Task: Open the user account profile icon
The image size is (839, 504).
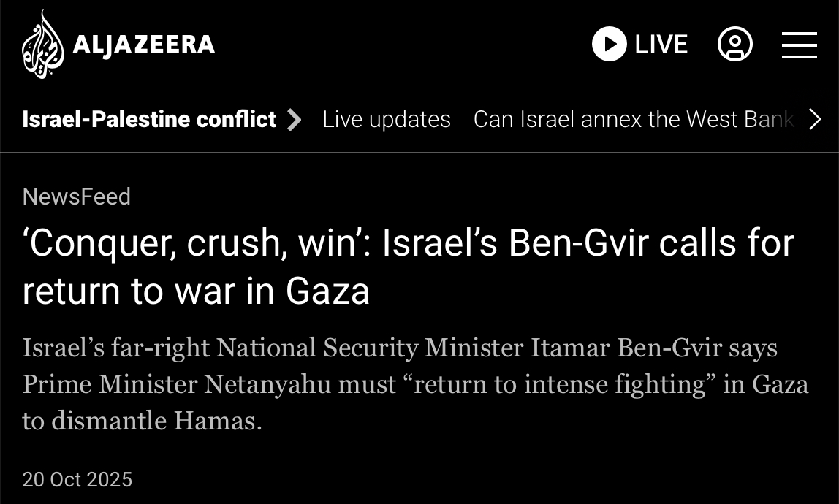Action: tap(734, 45)
